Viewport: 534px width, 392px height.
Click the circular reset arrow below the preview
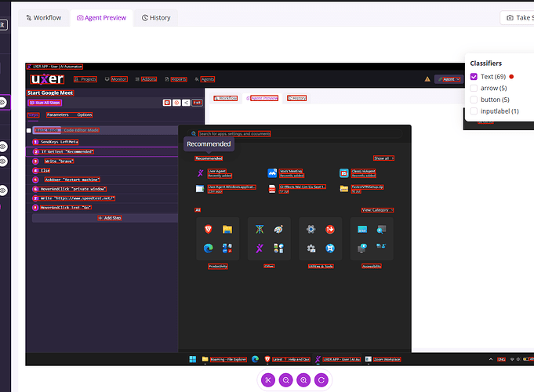pyautogui.click(x=321, y=379)
